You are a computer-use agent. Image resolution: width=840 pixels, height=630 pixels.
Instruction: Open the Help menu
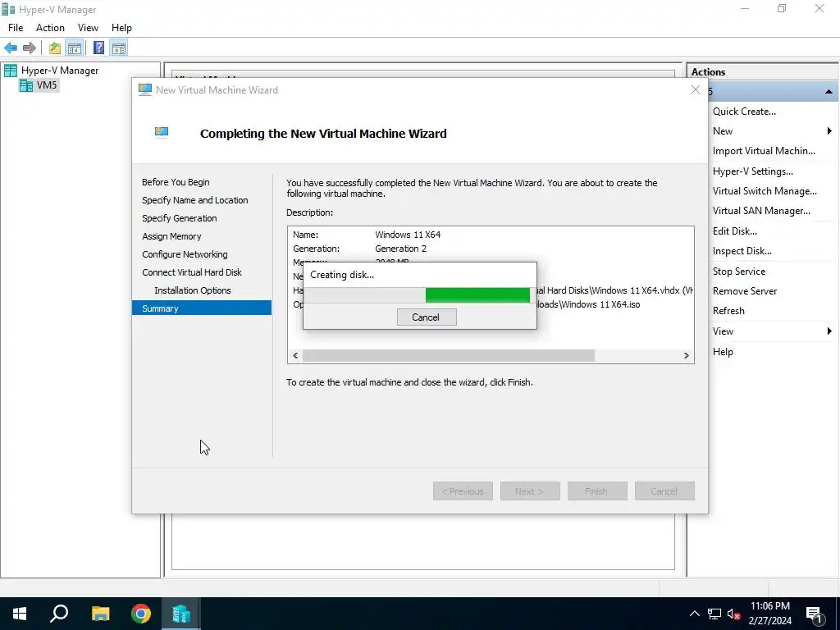click(121, 28)
